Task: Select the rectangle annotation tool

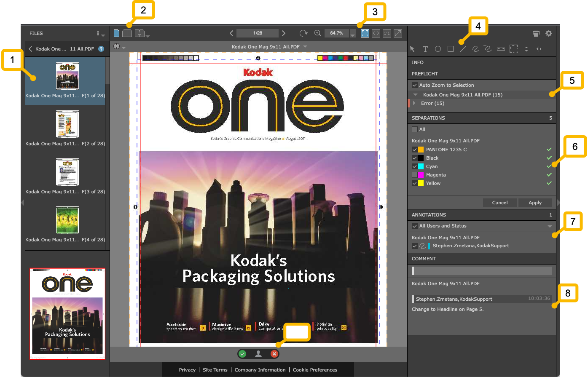Action: coord(451,49)
